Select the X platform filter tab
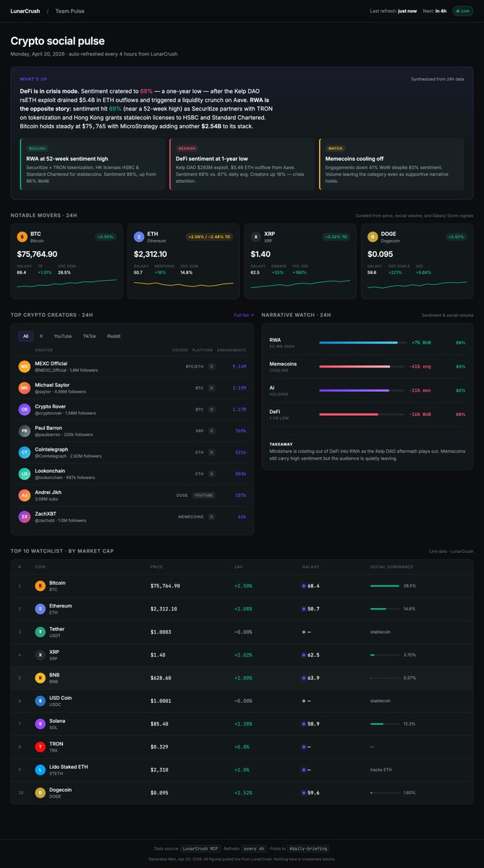484x868 pixels. 41,336
